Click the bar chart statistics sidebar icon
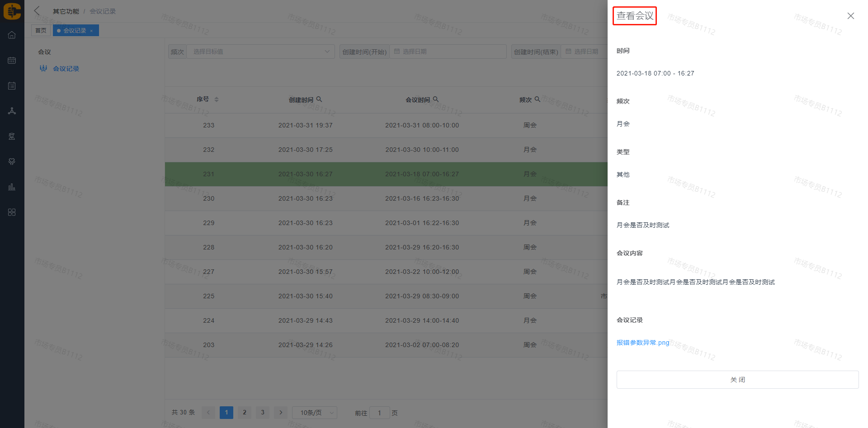This screenshot has width=868, height=428. pos(12,187)
